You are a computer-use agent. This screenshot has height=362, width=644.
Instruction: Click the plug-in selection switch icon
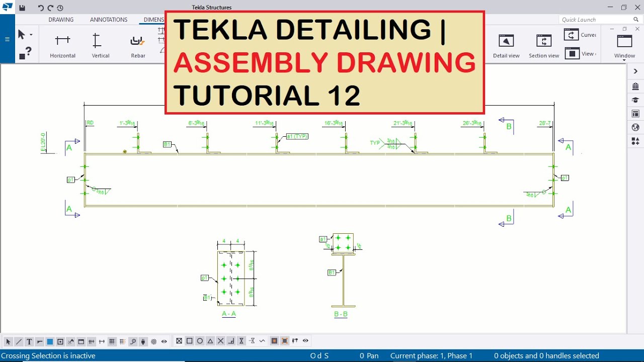click(143, 341)
